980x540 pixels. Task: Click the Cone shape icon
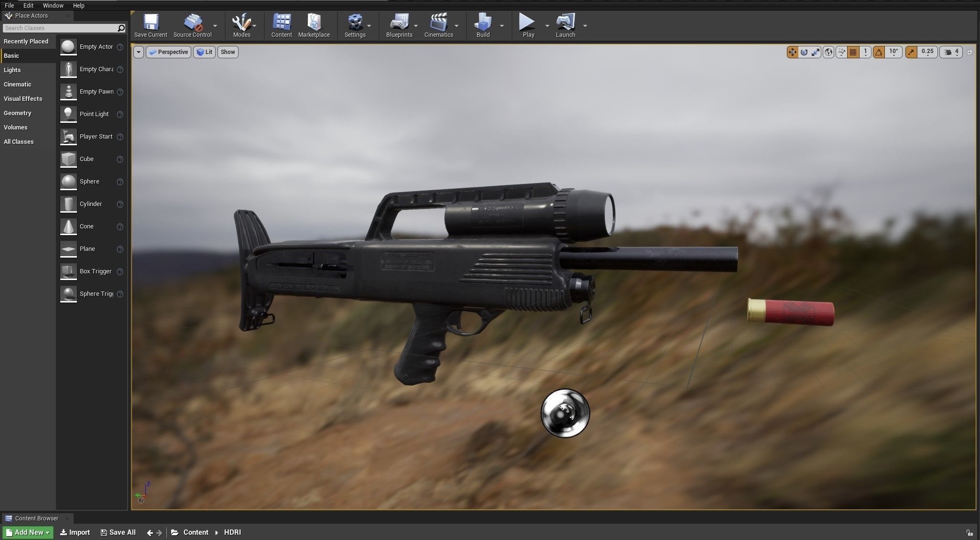pyautogui.click(x=68, y=227)
